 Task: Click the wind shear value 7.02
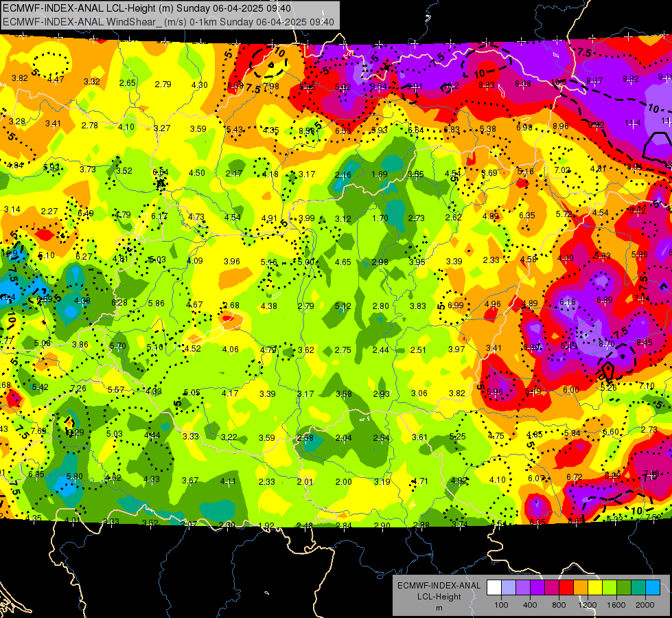[x=562, y=170]
